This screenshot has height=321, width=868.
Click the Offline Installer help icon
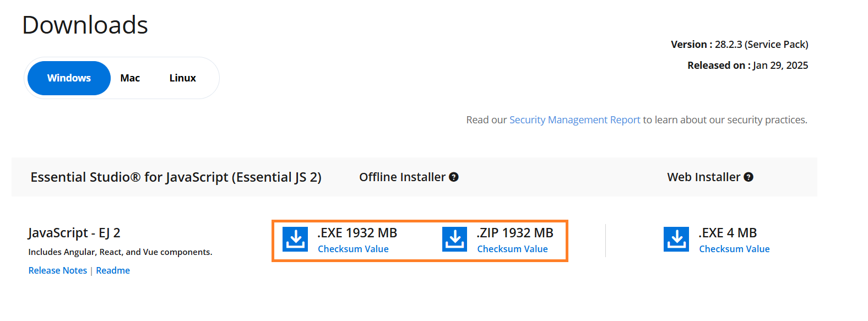(x=454, y=177)
